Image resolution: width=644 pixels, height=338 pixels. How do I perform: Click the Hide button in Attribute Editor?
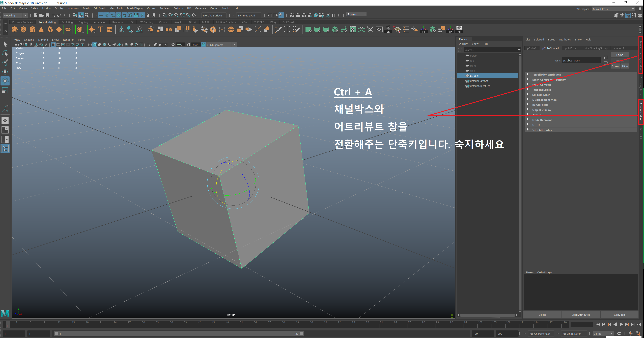[x=625, y=66]
